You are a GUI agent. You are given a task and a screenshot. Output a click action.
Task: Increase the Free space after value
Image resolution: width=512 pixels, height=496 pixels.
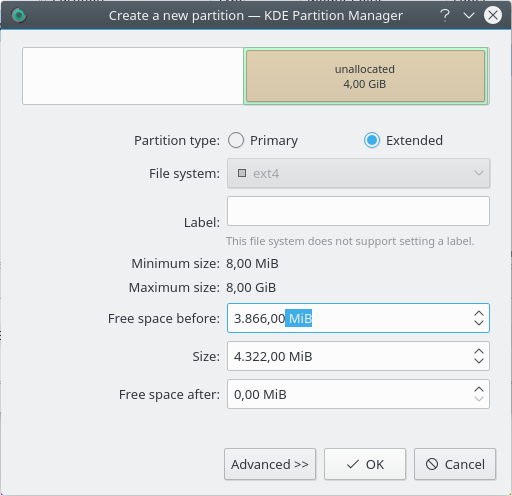479,390
